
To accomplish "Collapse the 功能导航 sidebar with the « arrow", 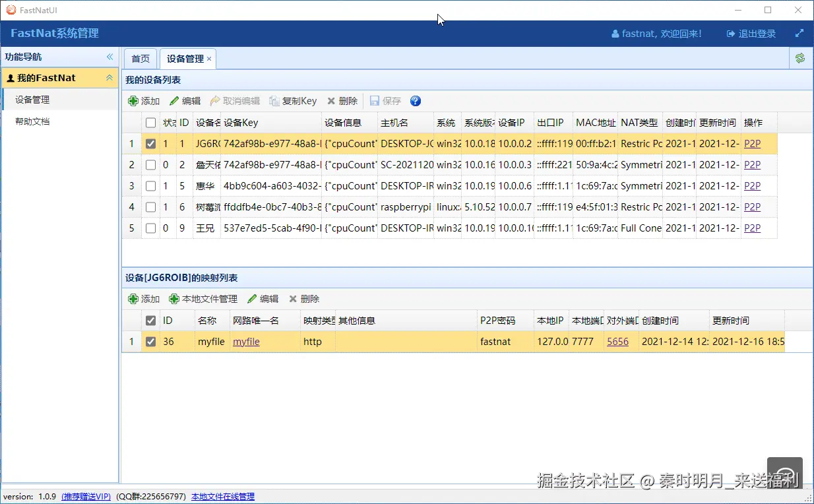I will pyautogui.click(x=110, y=56).
